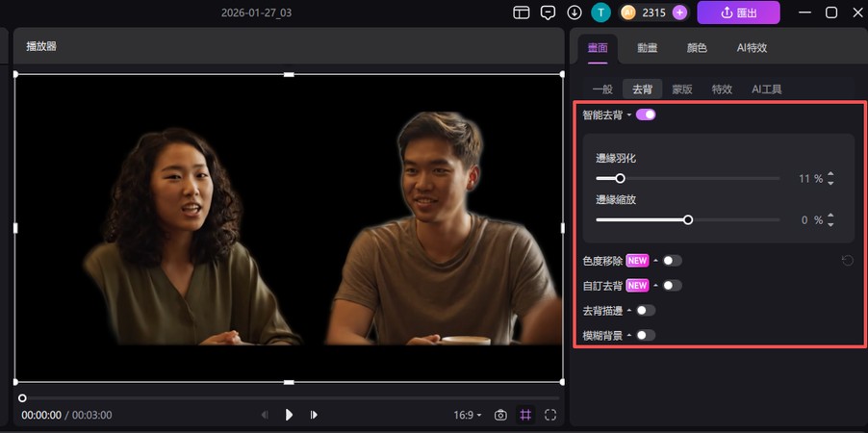Step to next frame
The height and width of the screenshot is (433, 868).
314,415
